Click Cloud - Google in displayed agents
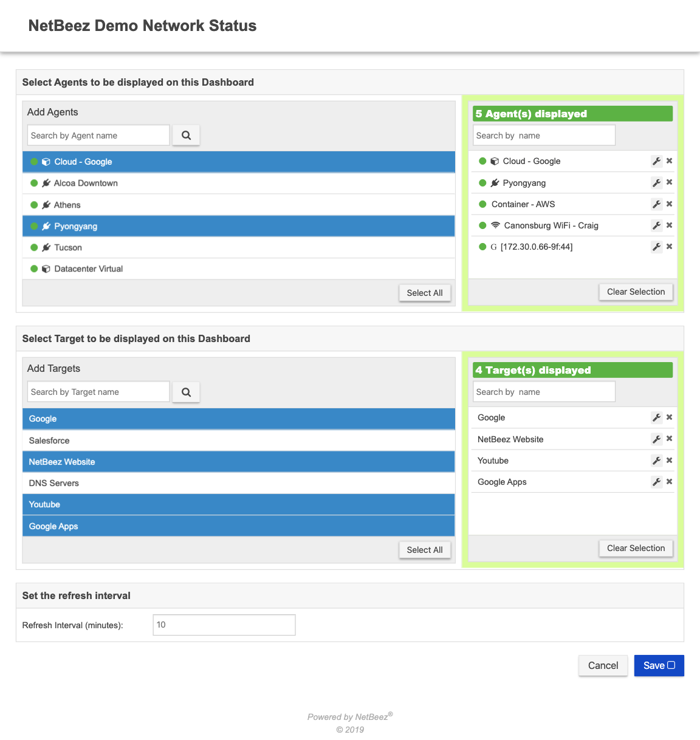The image size is (700, 740). point(532,161)
